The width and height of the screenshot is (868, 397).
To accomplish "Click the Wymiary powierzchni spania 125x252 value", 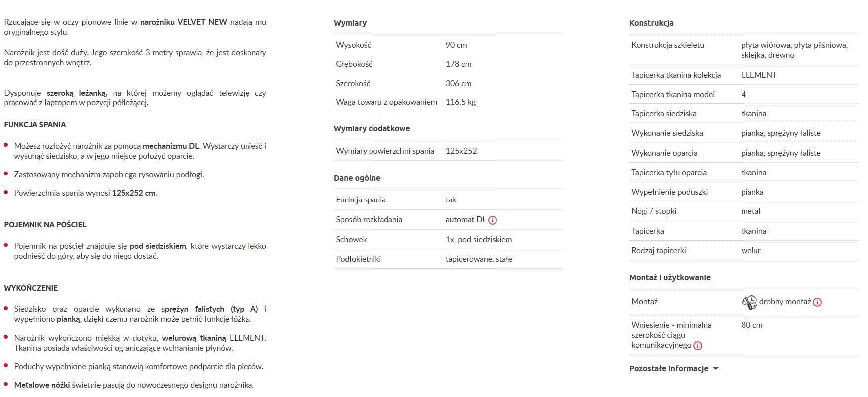I will [461, 151].
